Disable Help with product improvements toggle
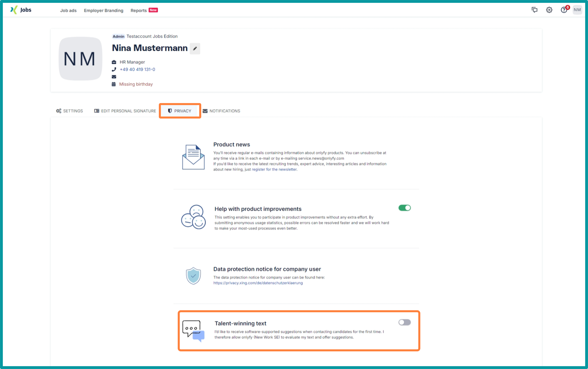 tap(404, 208)
